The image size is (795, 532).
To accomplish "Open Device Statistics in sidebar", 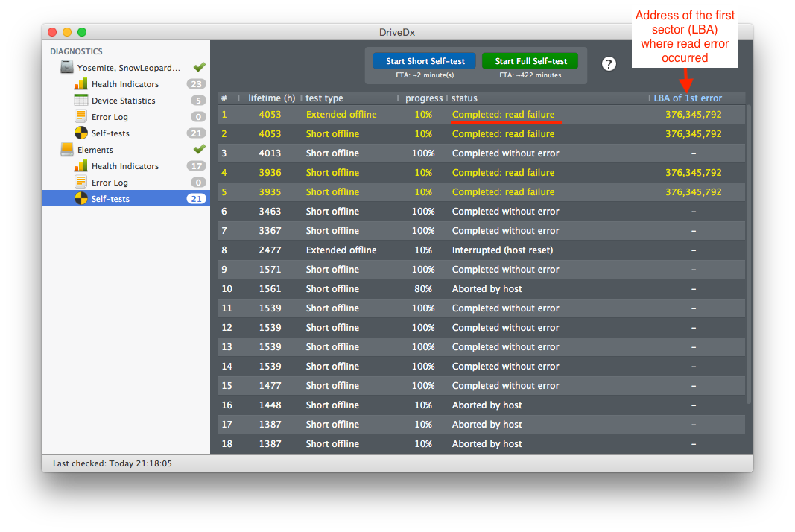I will (x=123, y=101).
